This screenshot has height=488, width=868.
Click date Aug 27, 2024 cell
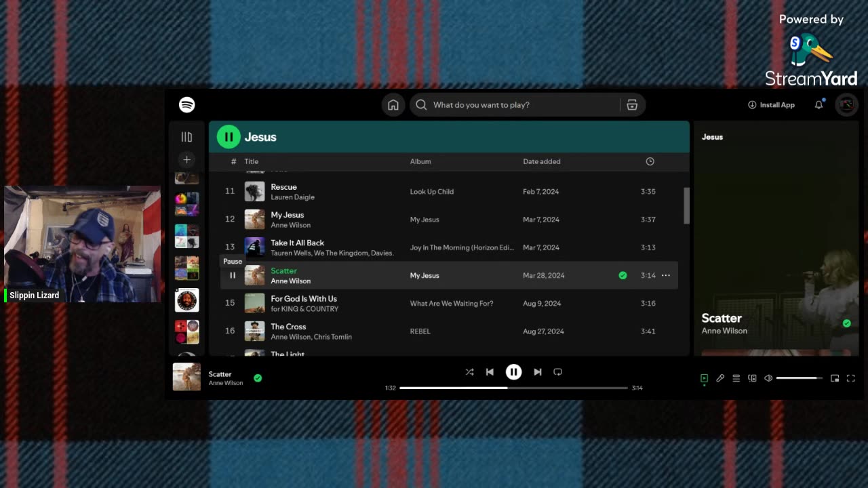point(543,331)
